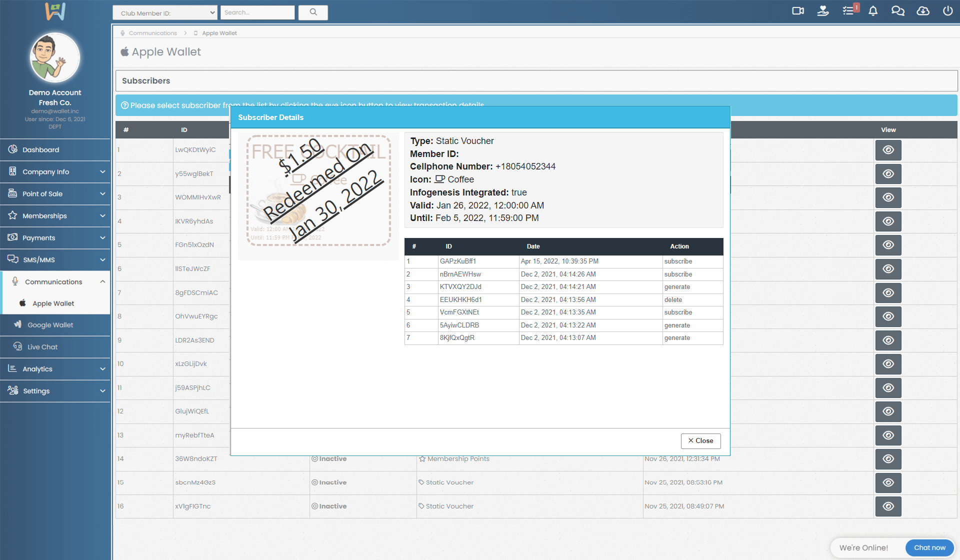Close the Subscriber Details dialog

pyautogui.click(x=700, y=441)
